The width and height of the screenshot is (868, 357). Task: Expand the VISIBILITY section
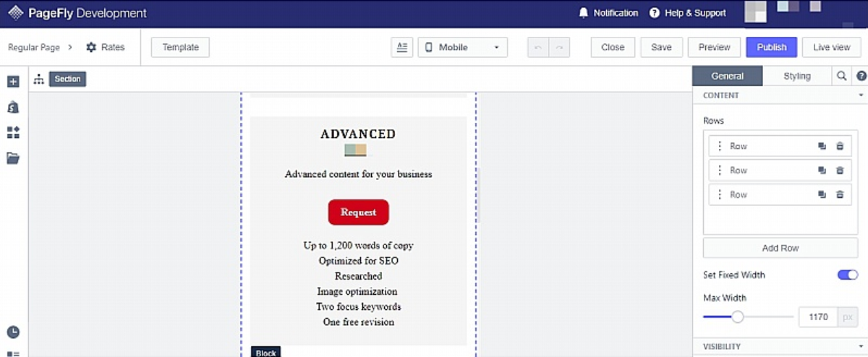point(861,347)
